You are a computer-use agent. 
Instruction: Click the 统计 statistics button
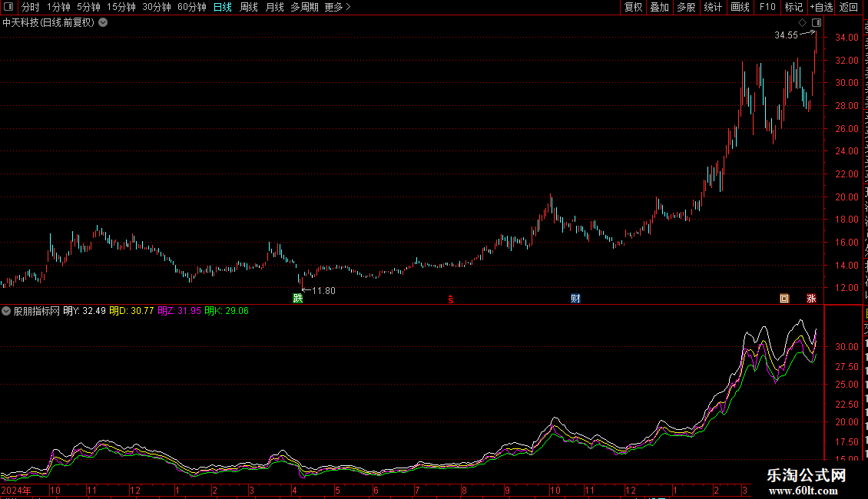click(x=713, y=7)
